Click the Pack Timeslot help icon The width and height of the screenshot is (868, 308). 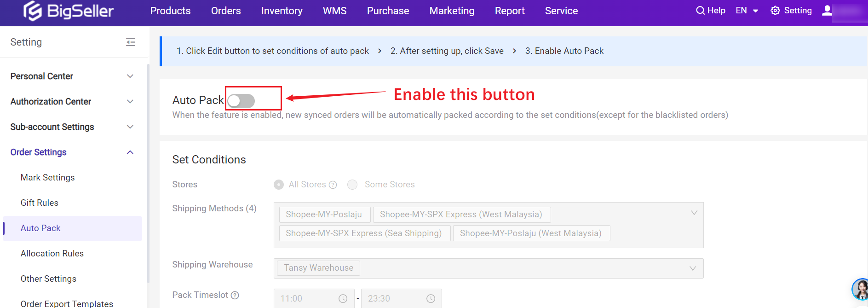(x=235, y=295)
